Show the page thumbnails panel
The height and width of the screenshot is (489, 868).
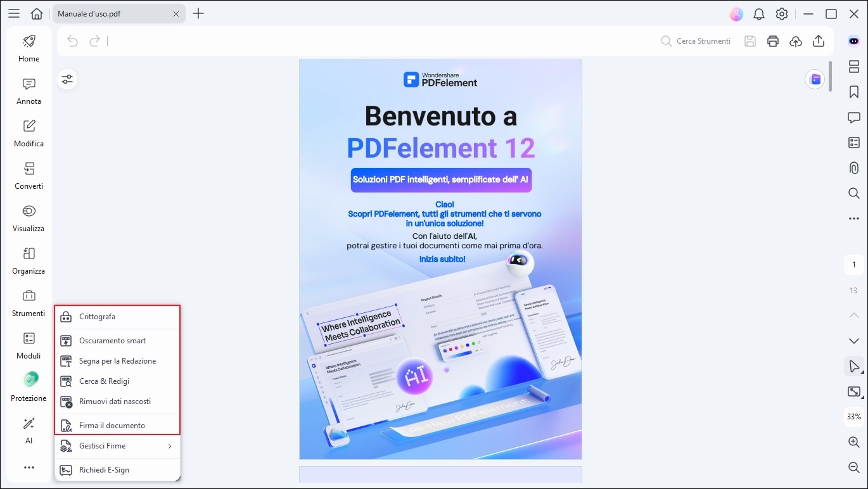point(853,67)
